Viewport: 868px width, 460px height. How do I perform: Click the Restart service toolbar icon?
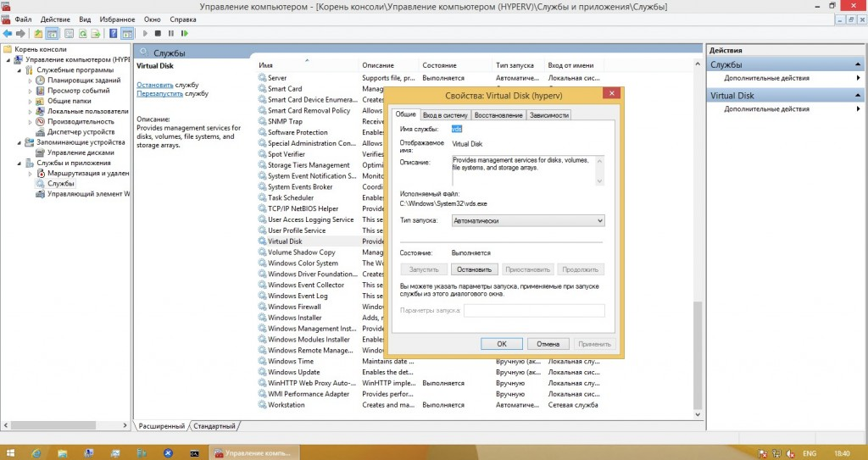coord(184,33)
